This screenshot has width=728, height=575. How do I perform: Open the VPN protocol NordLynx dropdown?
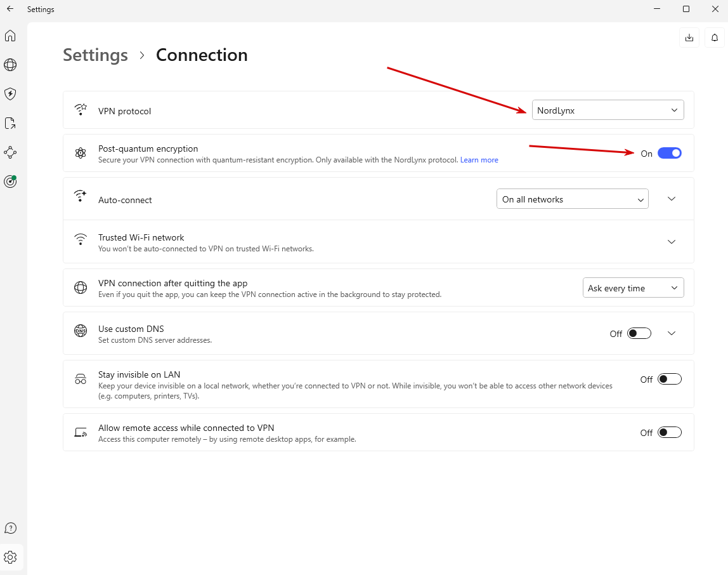[x=608, y=110]
